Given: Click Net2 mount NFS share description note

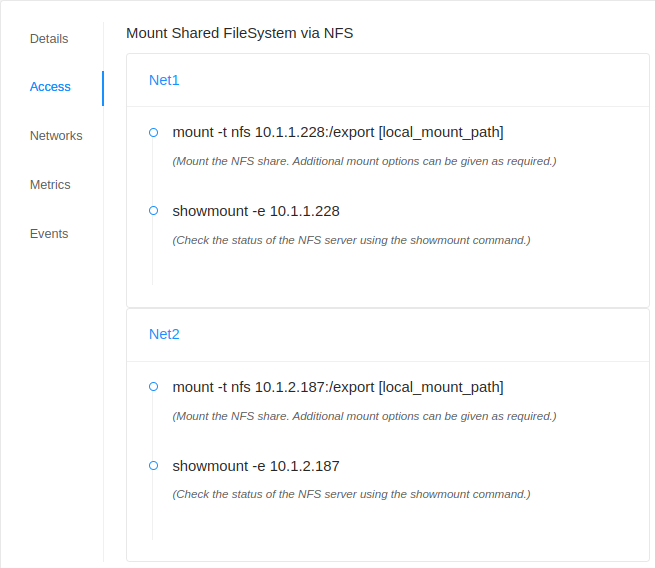Looking at the screenshot, I should click(364, 415).
